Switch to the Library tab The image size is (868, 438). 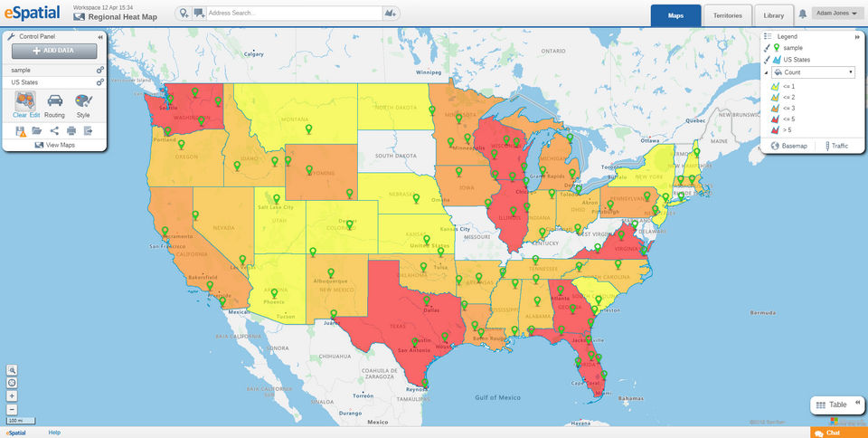(x=773, y=15)
